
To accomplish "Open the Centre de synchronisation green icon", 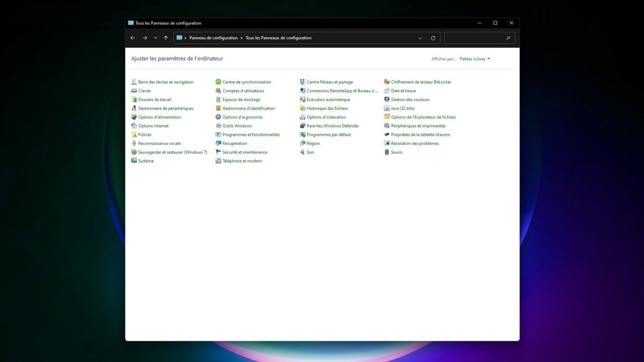I will coord(218,82).
